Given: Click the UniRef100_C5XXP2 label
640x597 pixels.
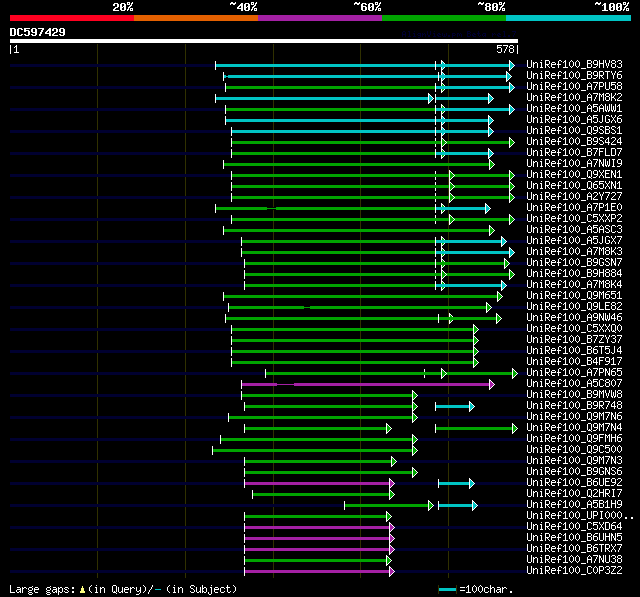Looking at the screenshot, I should coord(574,219).
